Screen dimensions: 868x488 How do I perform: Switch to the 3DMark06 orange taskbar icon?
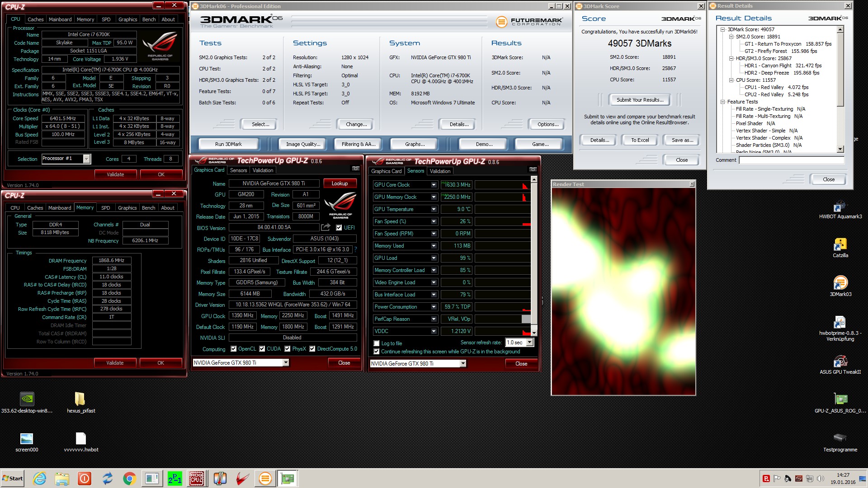click(x=265, y=478)
